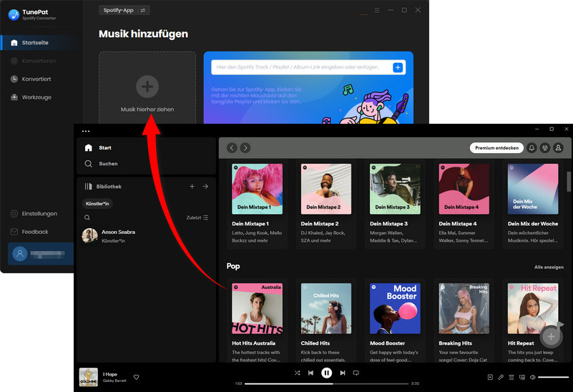The height and width of the screenshot is (392, 573).
Task: Click Spotify back navigation arrow
Action: (x=232, y=147)
